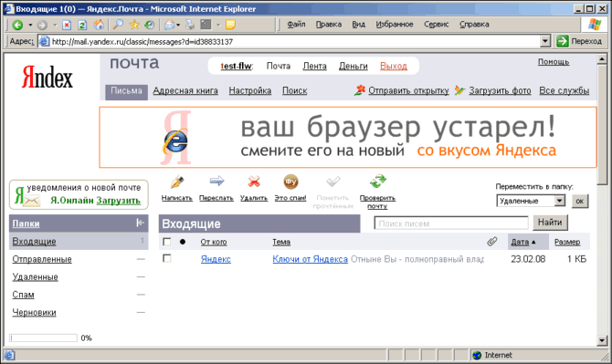The height and width of the screenshot is (364, 612).
Task: Open the 'Ключи от Яндекса' message
Action: pyautogui.click(x=310, y=259)
